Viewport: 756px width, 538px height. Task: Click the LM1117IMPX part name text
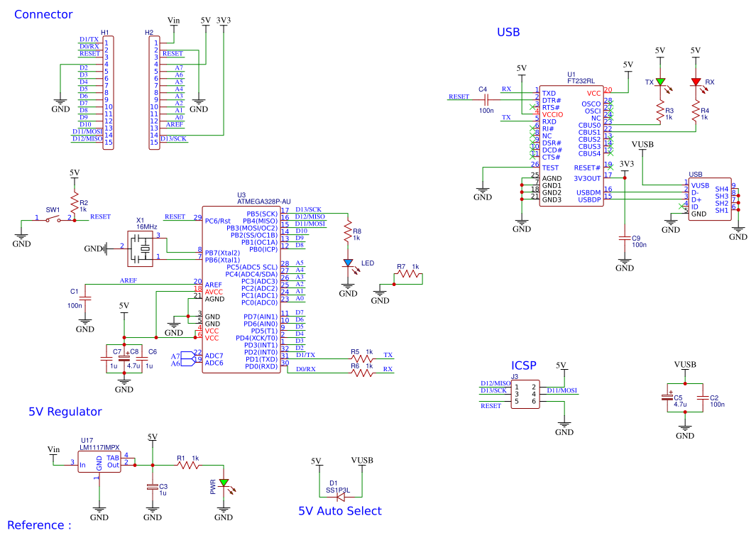click(99, 447)
